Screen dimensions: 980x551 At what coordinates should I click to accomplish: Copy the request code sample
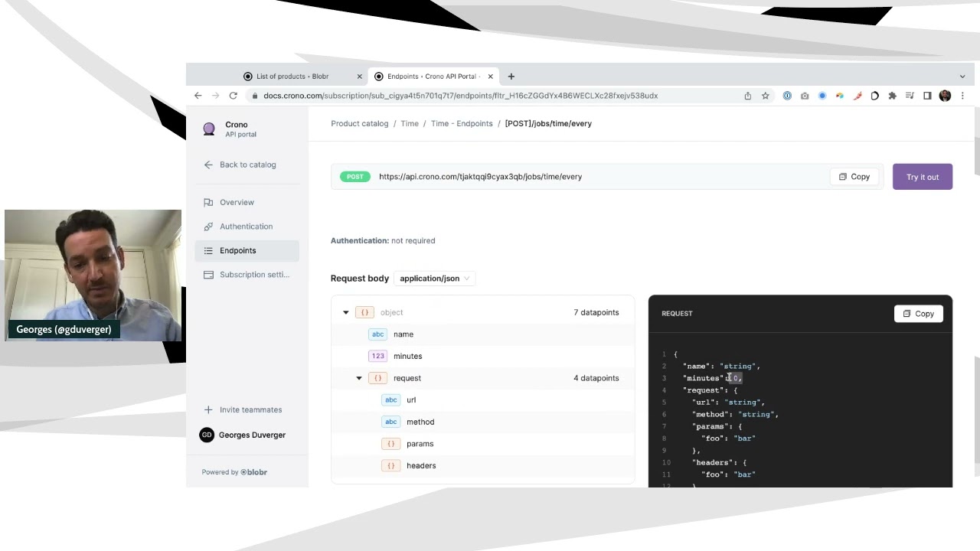pos(918,314)
